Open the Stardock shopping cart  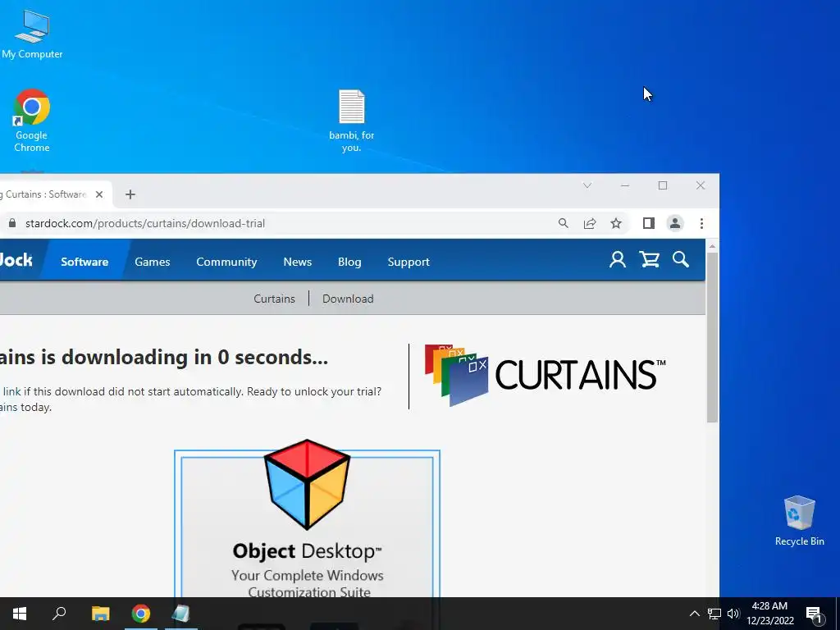(x=650, y=260)
